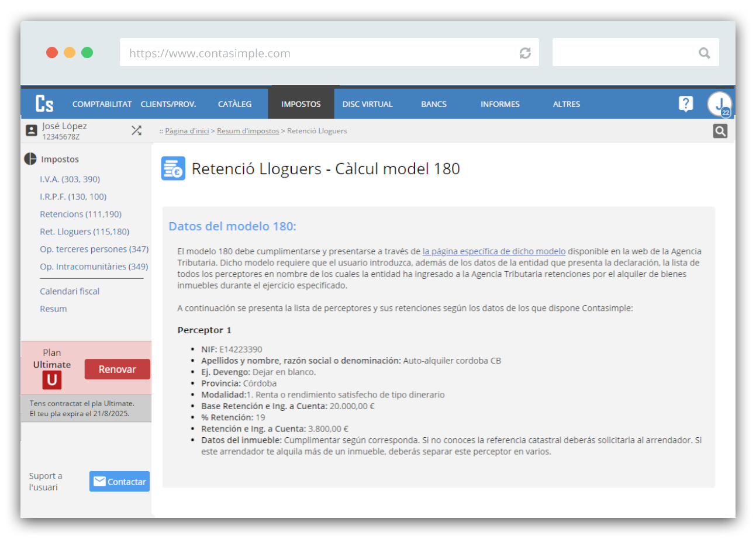Open the CLIENTS/PROV. menu

click(168, 104)
